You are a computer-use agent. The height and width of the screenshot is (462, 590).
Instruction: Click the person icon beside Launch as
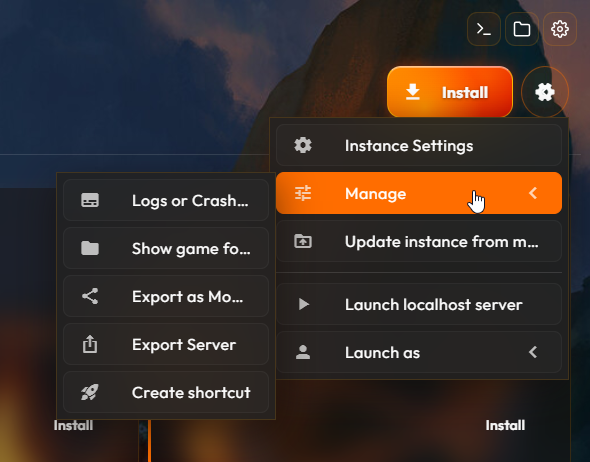(x=303, y=352)
